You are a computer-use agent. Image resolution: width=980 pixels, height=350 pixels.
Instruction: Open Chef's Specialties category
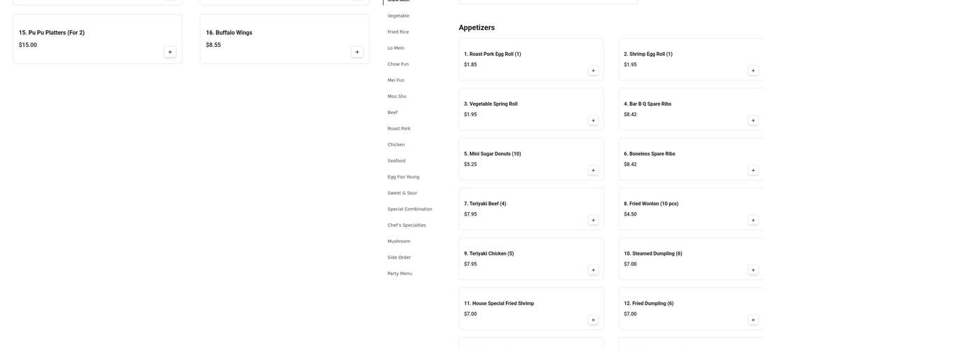(407, 225)
